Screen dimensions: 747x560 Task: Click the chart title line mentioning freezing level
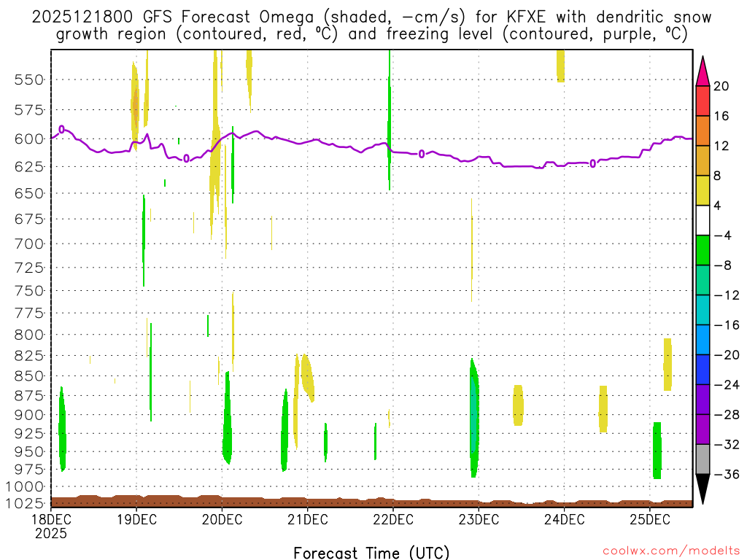point(371,34)
